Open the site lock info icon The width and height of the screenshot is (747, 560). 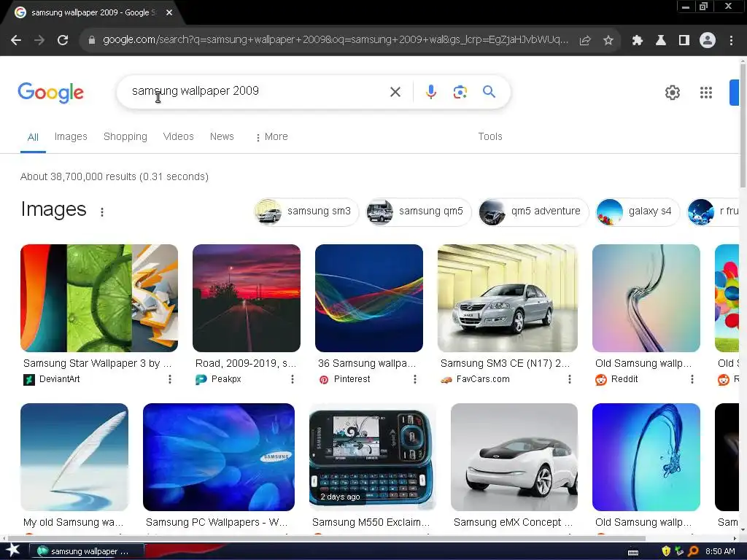92,41
